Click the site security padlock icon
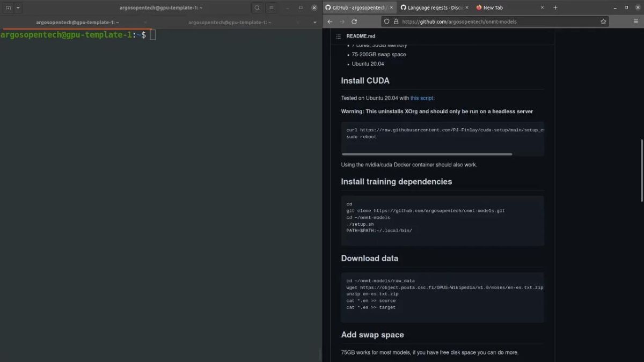644x362 pixels. [x=396, y=21]
